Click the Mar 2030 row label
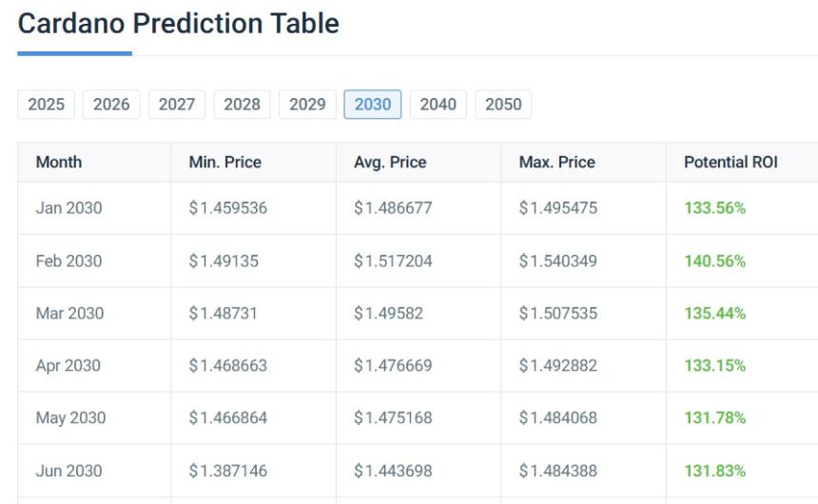Viewport: 818px width, 504px height. click(69, 314)
